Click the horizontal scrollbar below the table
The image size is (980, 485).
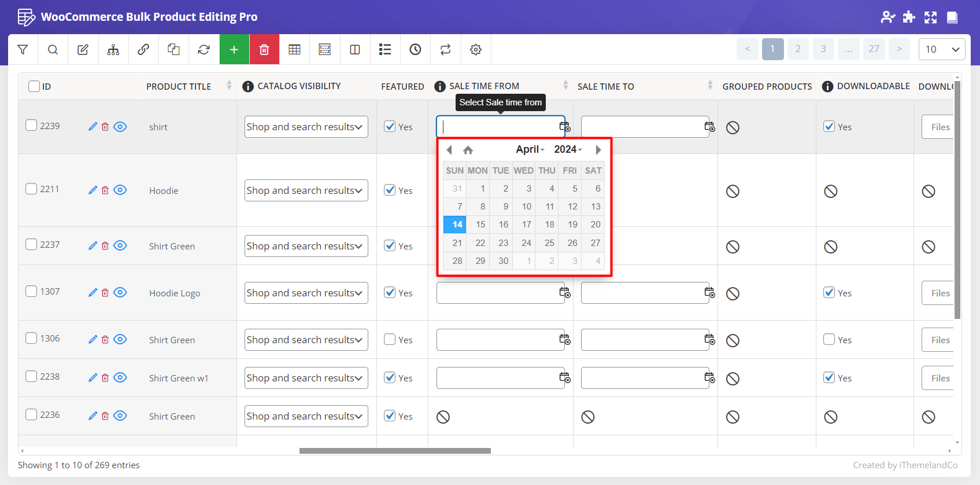click(x=395, y=451)
